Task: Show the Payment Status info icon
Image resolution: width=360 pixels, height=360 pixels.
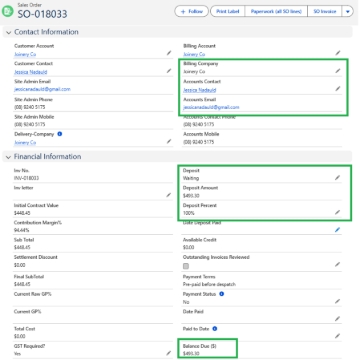Action: (222, 294)
